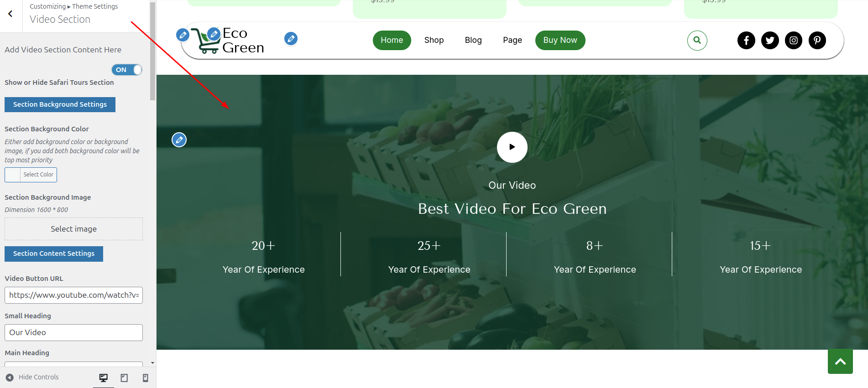Jump to top with the green arrow button

[x=840, y=362]
